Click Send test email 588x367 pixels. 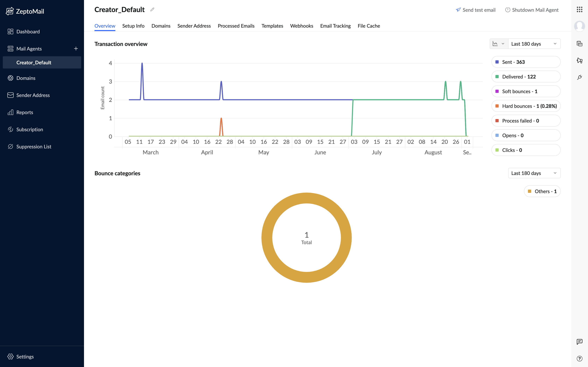[475, 10]
